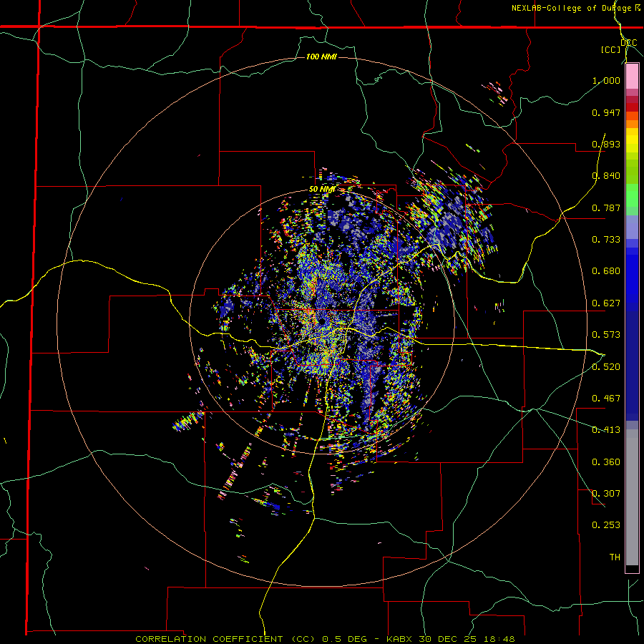Pick the bright green segment of color bar
The height and width of the screenshot is (644, 644).
click(x=632, y=195)
